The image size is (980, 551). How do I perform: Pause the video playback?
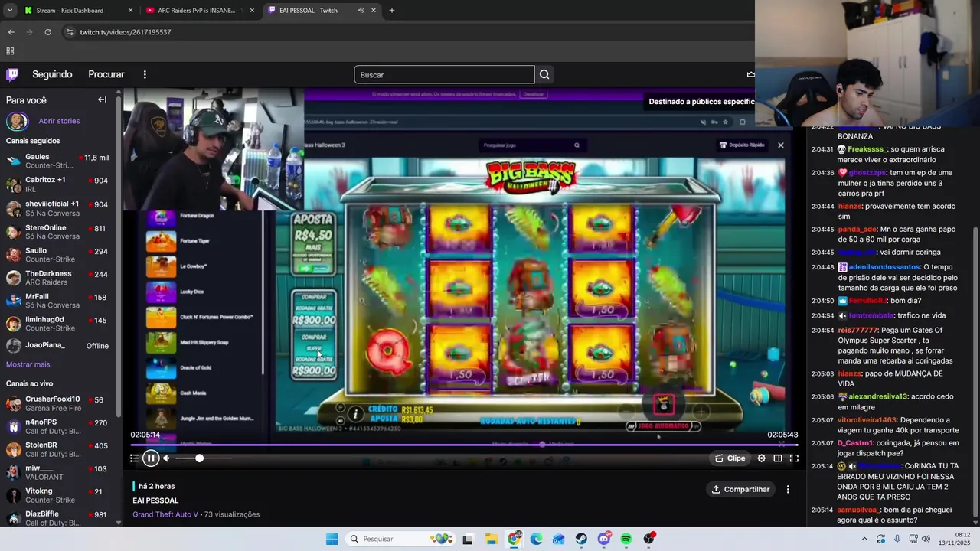point(151,458)
